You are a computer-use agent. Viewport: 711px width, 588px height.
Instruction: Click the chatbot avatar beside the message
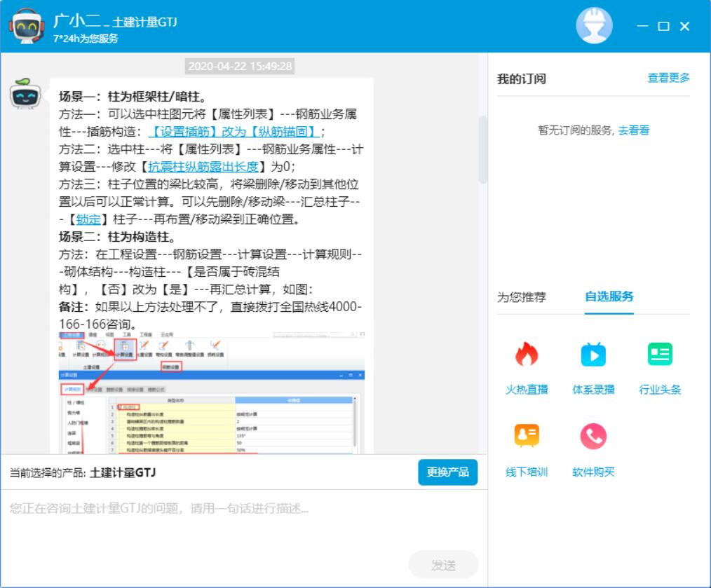click(x=25, y=94)
